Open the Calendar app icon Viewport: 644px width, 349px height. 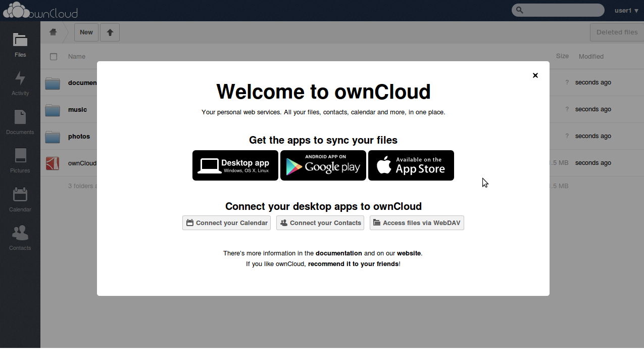pos(20,199)
